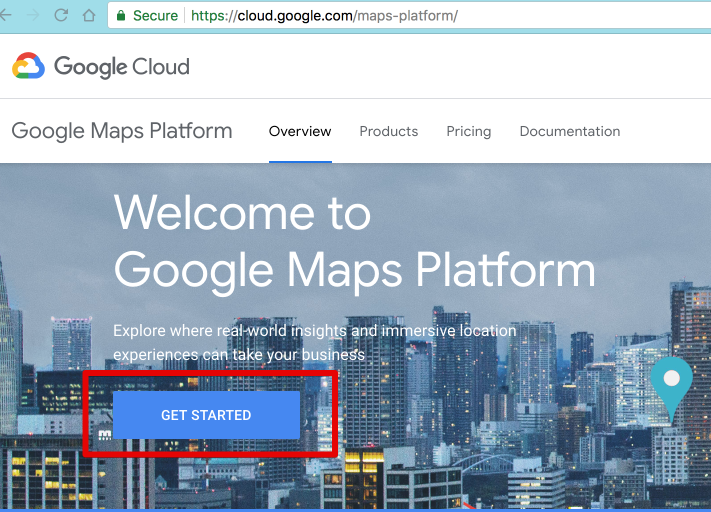Click the Secure label in address bar
Image resolution: width=711 pixels, height=512 pixels.
155,16
